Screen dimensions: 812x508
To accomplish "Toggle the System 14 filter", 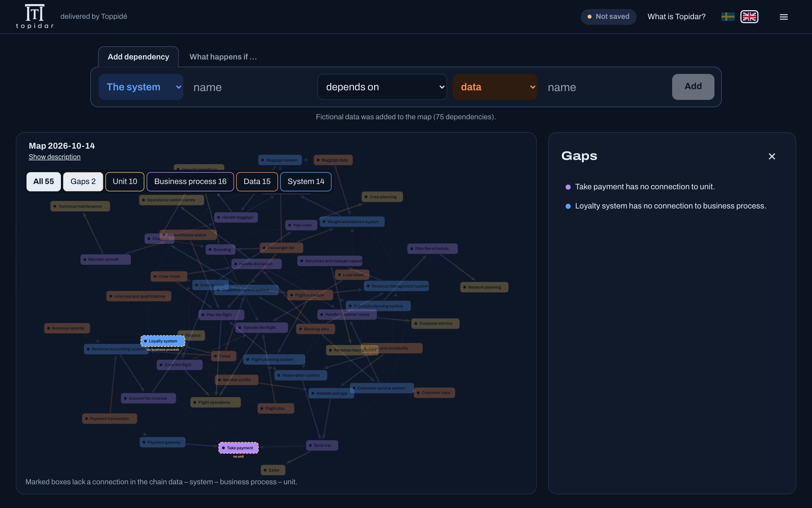I will (306, 181).
